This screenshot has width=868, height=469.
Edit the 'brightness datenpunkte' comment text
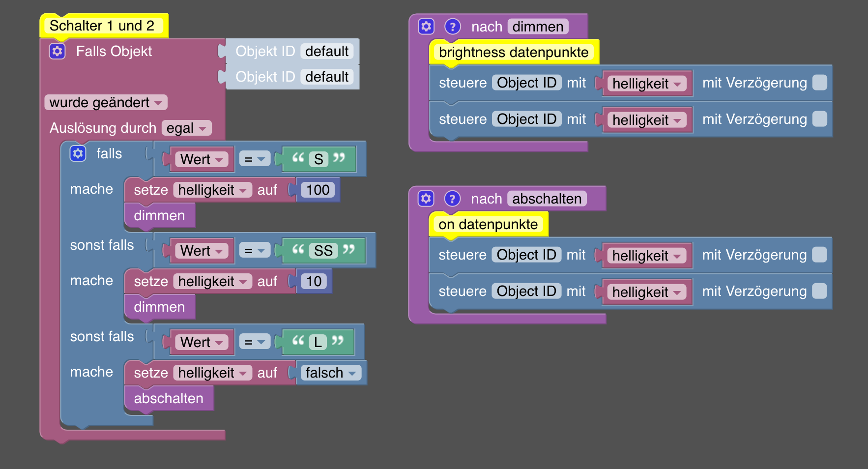[x=514, y=52]
